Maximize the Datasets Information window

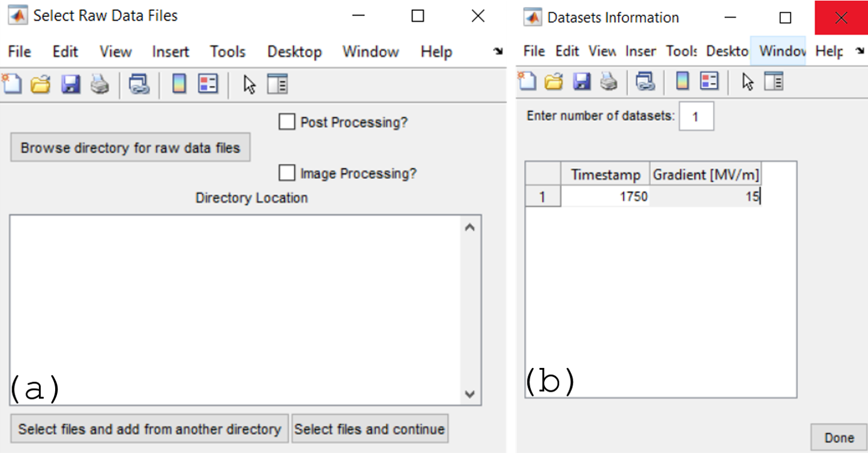(x=786, y=18)
